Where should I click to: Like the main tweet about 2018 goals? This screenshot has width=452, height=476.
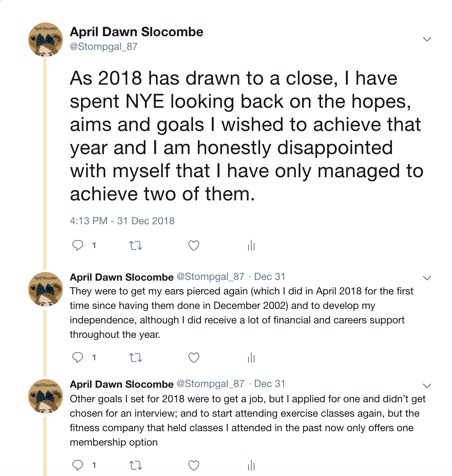click(194, 246)
